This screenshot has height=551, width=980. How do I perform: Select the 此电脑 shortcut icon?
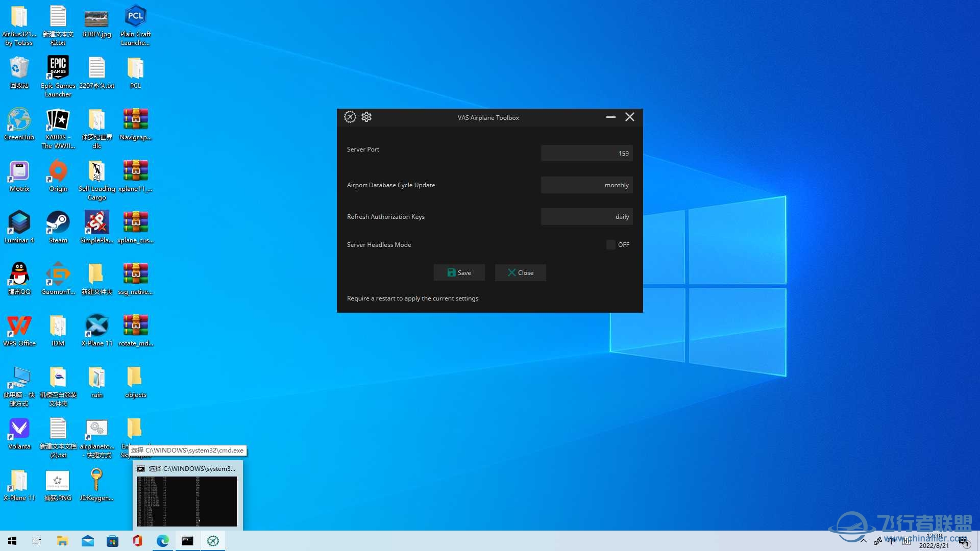(19, 386)
